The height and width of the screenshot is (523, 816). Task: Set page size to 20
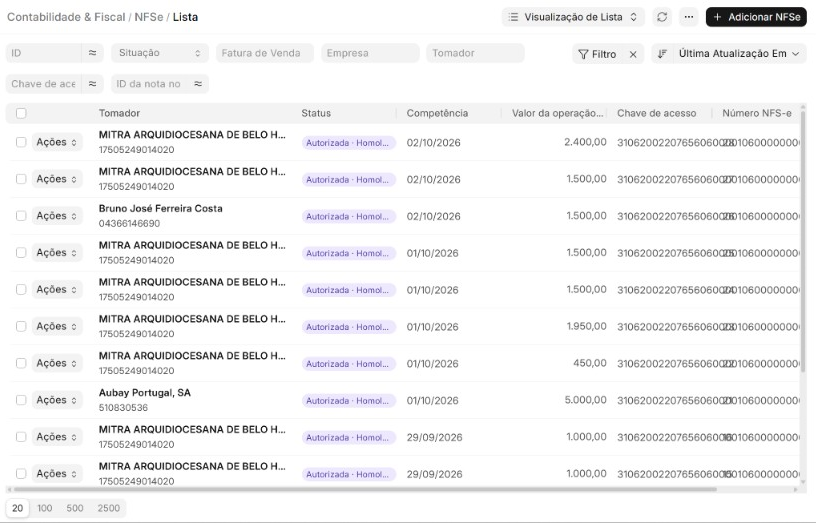18,508
